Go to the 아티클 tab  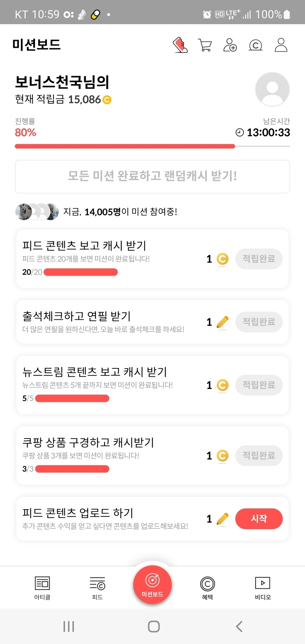42,587
